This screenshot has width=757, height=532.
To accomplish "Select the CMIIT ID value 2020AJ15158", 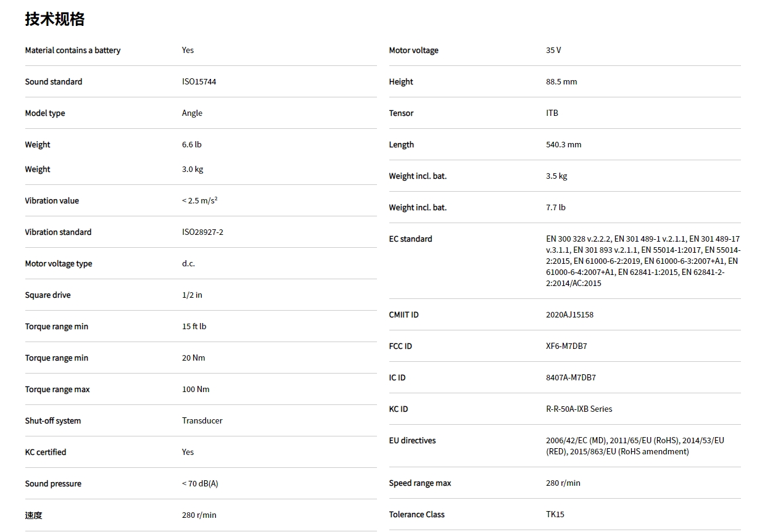I will [569, 315].
